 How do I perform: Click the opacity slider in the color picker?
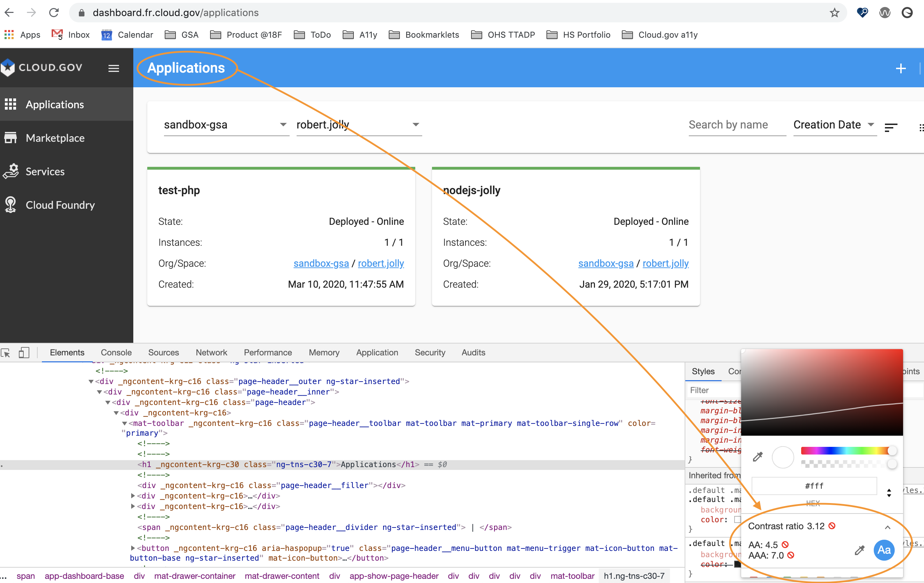(x=848, y=464)
